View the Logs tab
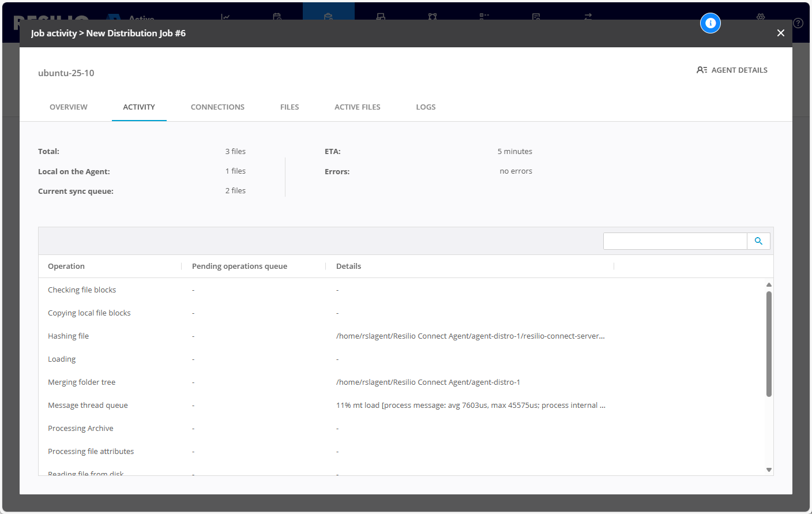This screenshot has width=812, height=514. tap(426, 107)
